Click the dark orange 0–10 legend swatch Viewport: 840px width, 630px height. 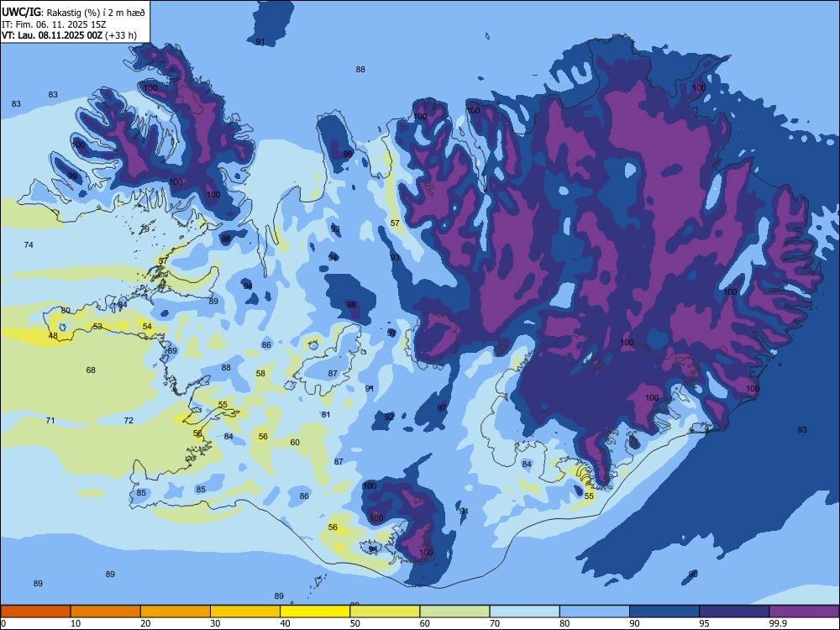tap(35, 612)
